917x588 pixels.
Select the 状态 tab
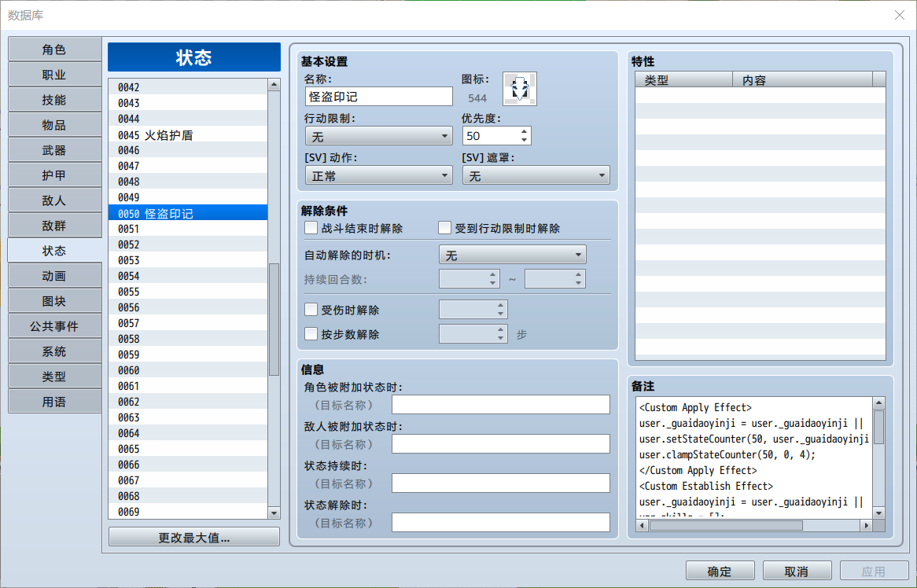click(x=54, y=251)
